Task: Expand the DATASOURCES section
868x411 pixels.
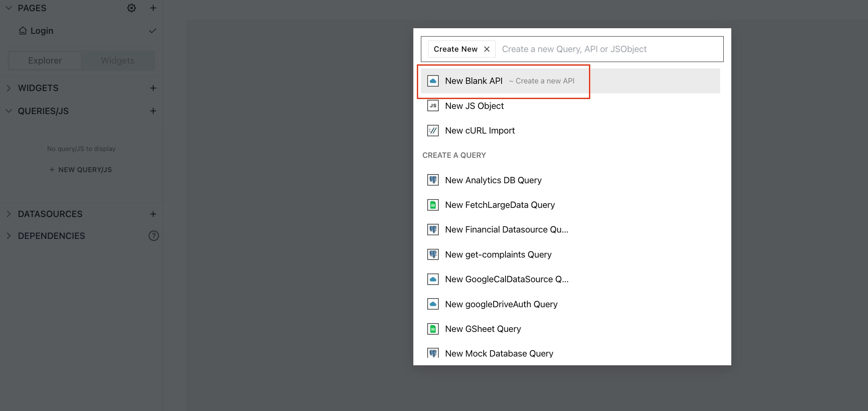Action: (9, 214)
